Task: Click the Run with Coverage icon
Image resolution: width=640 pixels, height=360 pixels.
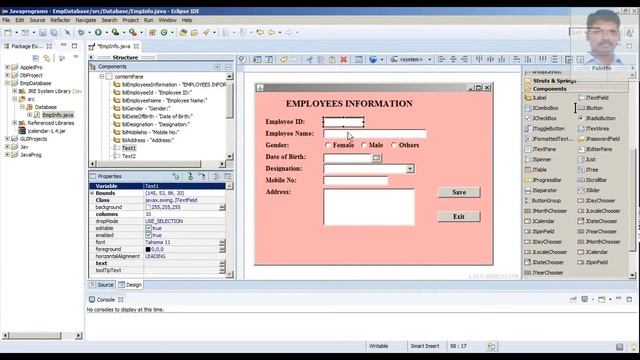Action: (x=116, y=32)
